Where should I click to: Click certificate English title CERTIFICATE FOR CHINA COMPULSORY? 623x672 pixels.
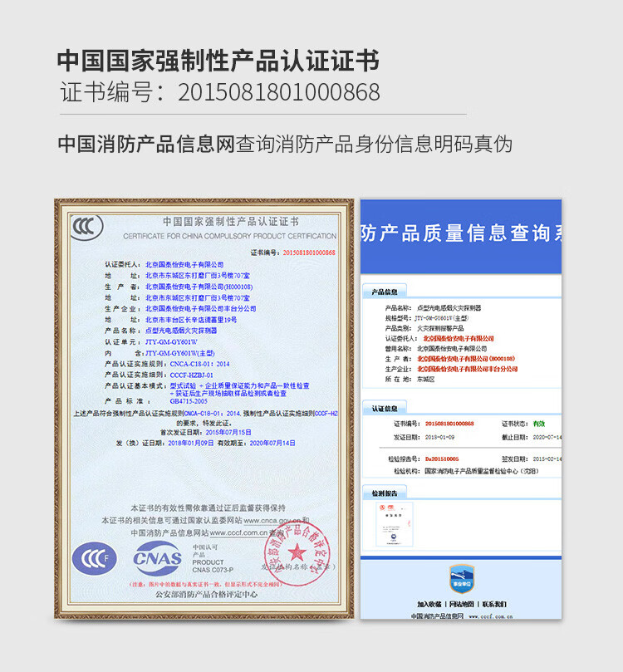(230, 236)
